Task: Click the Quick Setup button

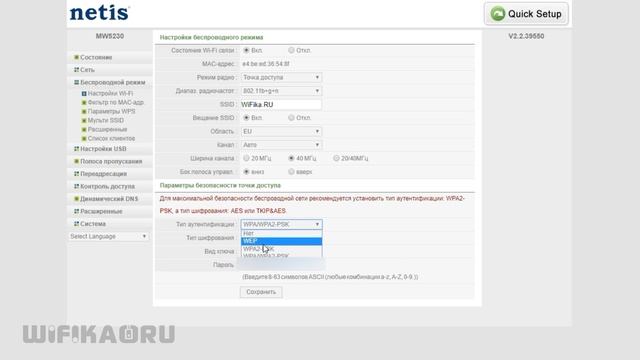Action: 526,14
